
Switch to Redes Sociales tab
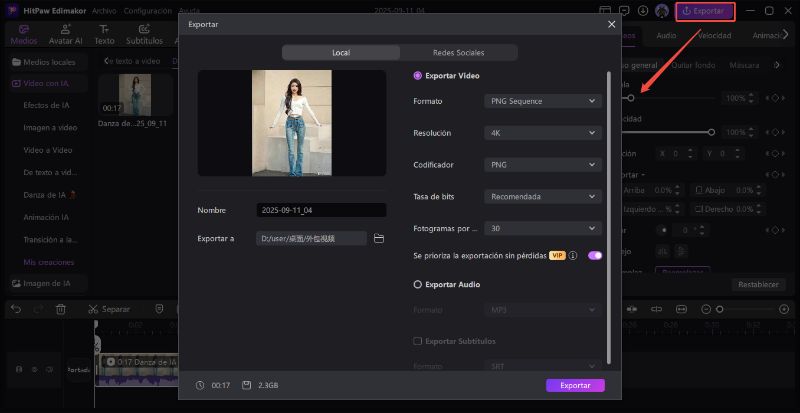click(x=459, y=53)
